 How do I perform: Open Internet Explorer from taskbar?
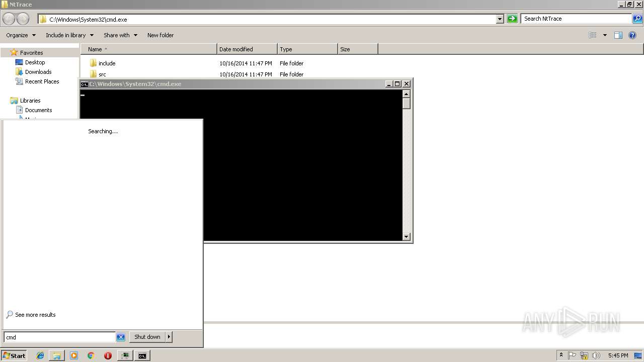[x=40, y=355]
